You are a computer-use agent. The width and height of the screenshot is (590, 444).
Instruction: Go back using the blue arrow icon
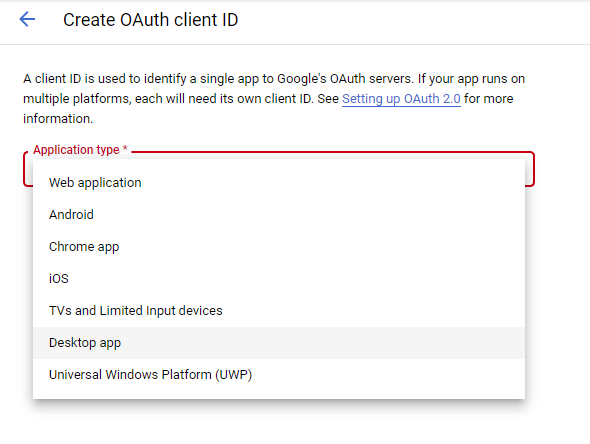pos(27,19)
